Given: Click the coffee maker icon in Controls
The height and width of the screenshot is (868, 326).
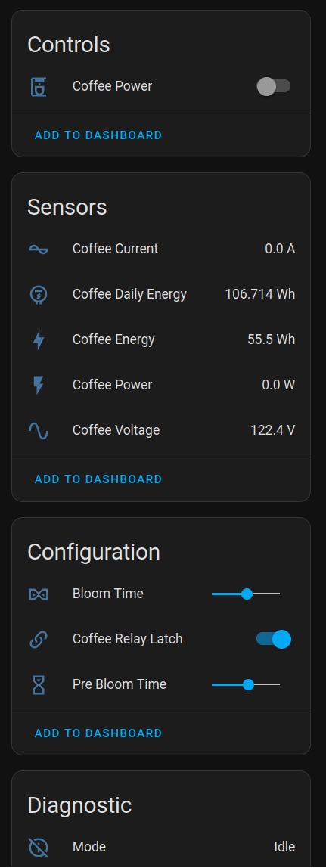Looking at the screenshot, I should pyautogui.click(x=38, y=86).
